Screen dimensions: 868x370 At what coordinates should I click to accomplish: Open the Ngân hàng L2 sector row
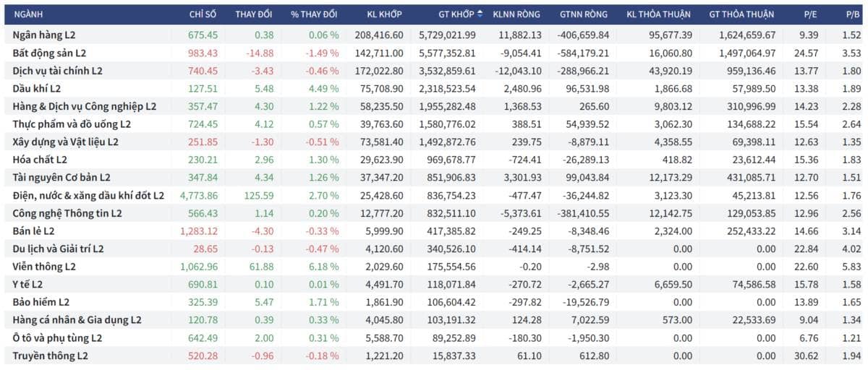434,35
